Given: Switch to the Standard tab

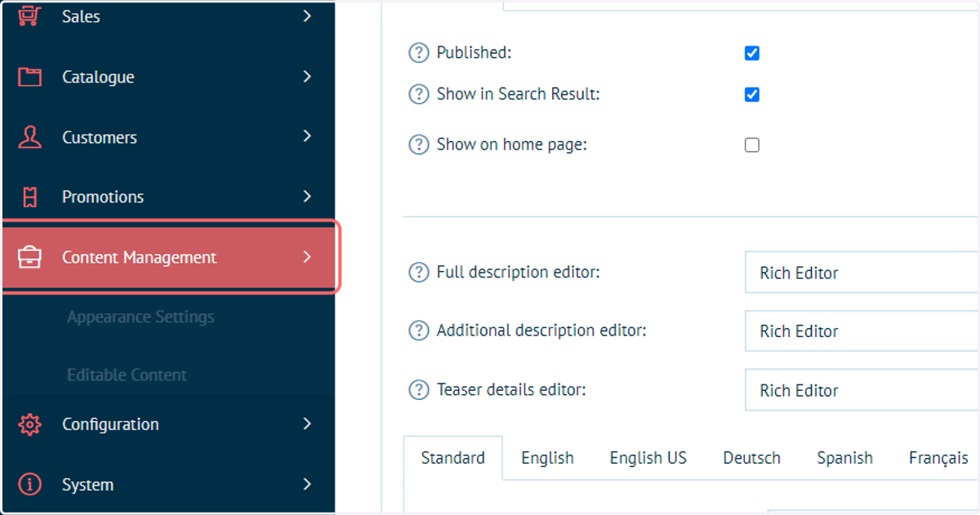Looking at the screenshot, I should [453, 458].
